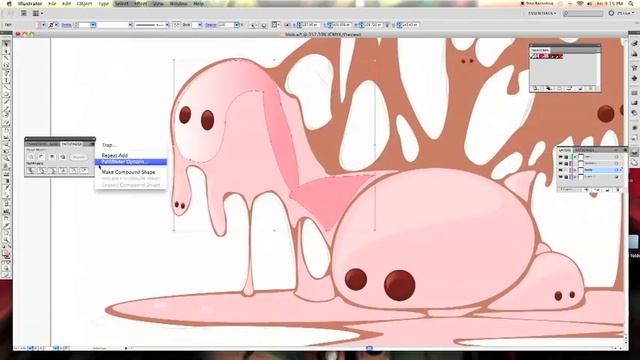Click the thumbnail of the highlighted layer
Screen dimensions: 640x360
[581, 170]
